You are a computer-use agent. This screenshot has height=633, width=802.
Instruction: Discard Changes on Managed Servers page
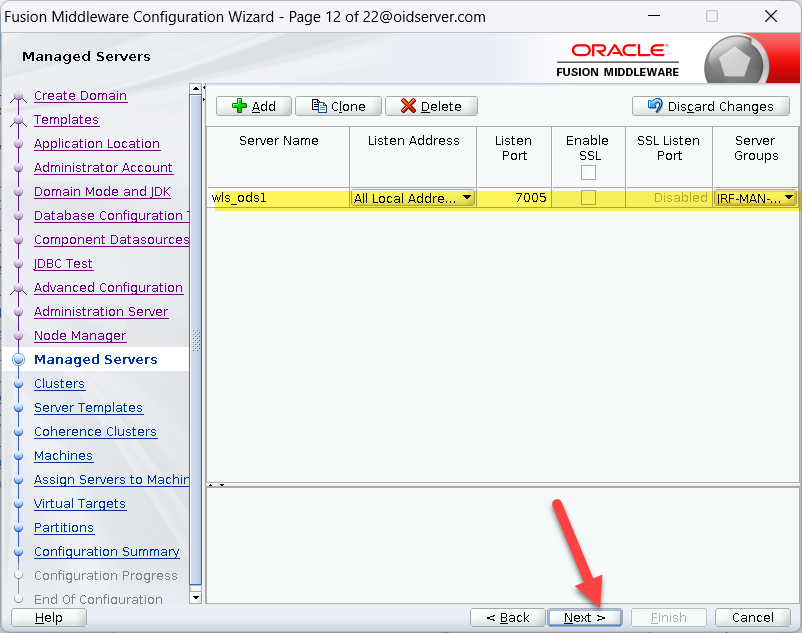[x=710, y=106]
